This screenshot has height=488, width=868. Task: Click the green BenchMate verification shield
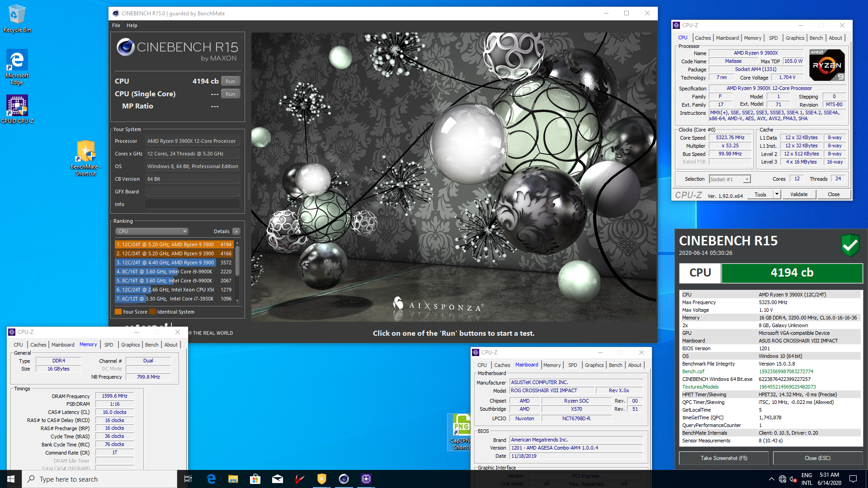click(850, 245)
